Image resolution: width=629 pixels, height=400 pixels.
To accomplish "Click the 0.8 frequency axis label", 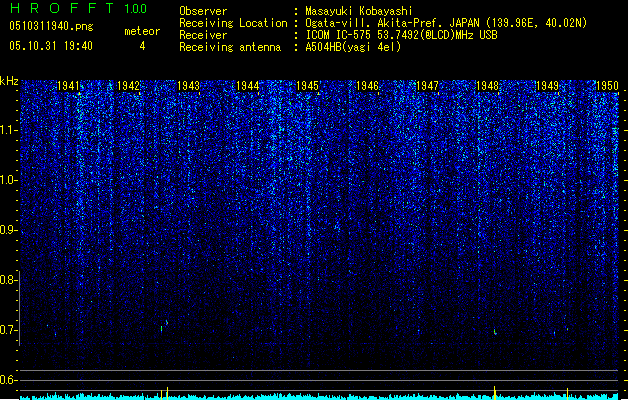I will pyautogui.click(x=9, y=280).
